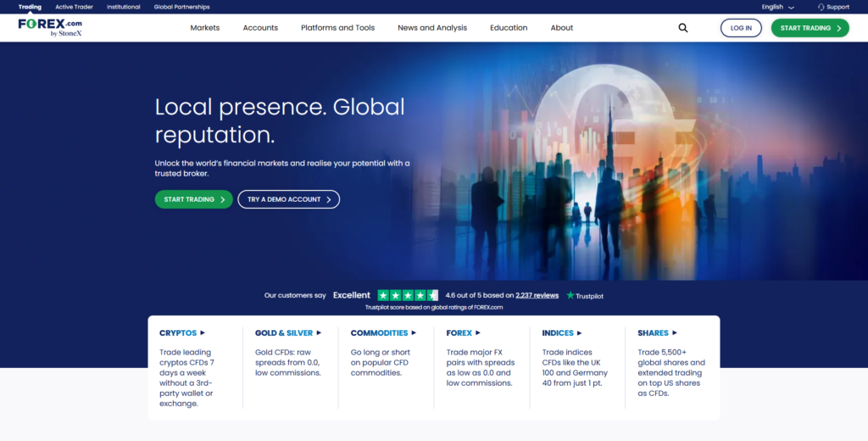Click the arrow next to INDICES
868x441 pixels.
pyautogui.click(x=580, y=333)
